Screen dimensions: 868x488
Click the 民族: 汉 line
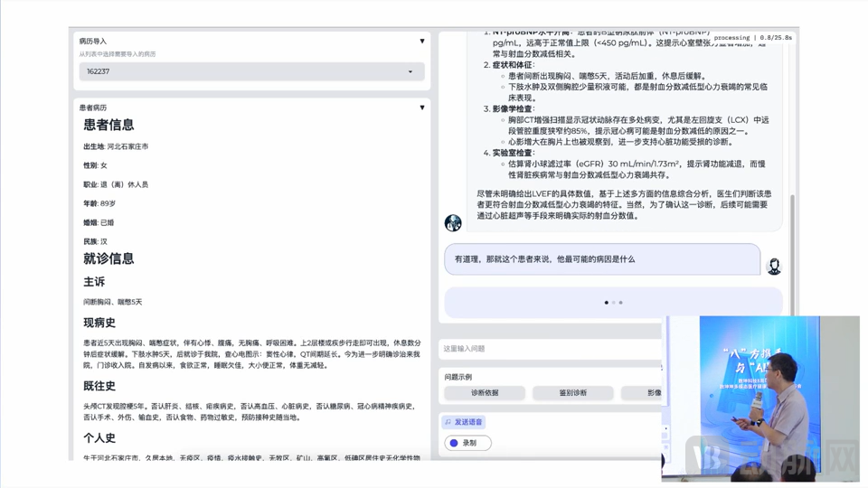coord(95,241)
